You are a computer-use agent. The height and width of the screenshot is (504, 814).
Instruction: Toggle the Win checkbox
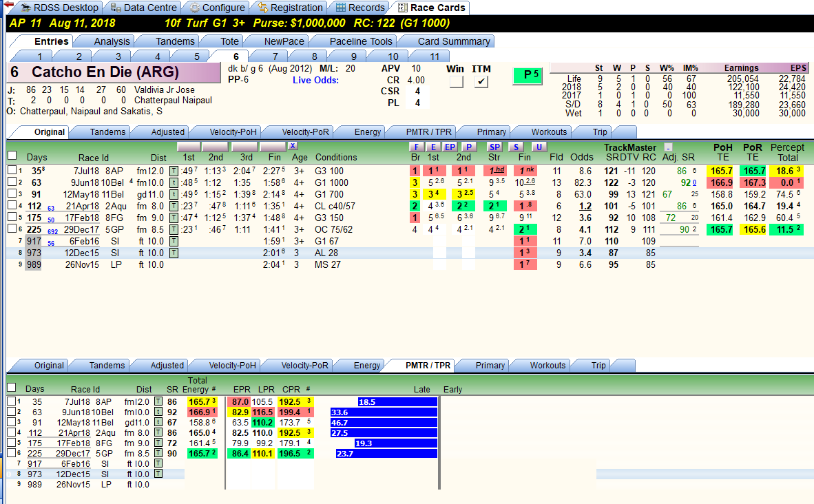click(x=456, y=81)
